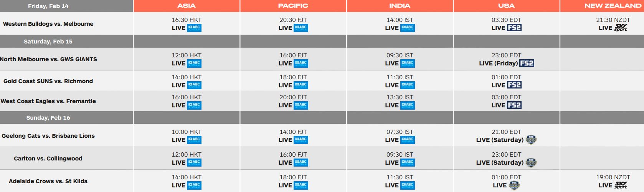Click ABC logo for Adelaide Crows Pacific broadcast
This screenshot has height=192, width=644.
301,185
